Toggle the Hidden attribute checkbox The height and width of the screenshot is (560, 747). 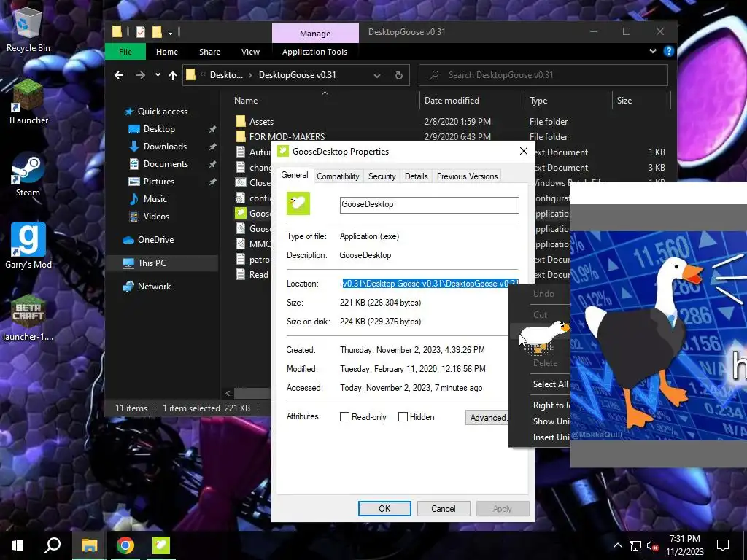[x=403, y=417]
